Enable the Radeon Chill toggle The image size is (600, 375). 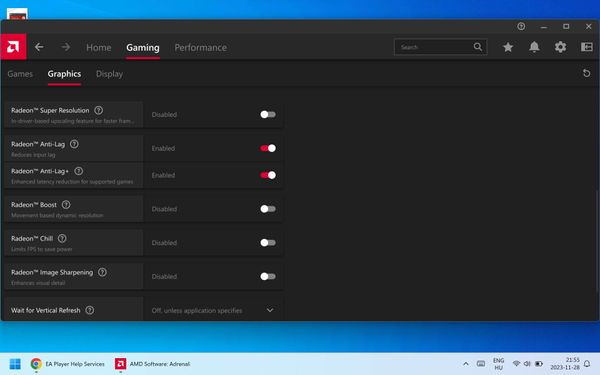click(268, 243)
